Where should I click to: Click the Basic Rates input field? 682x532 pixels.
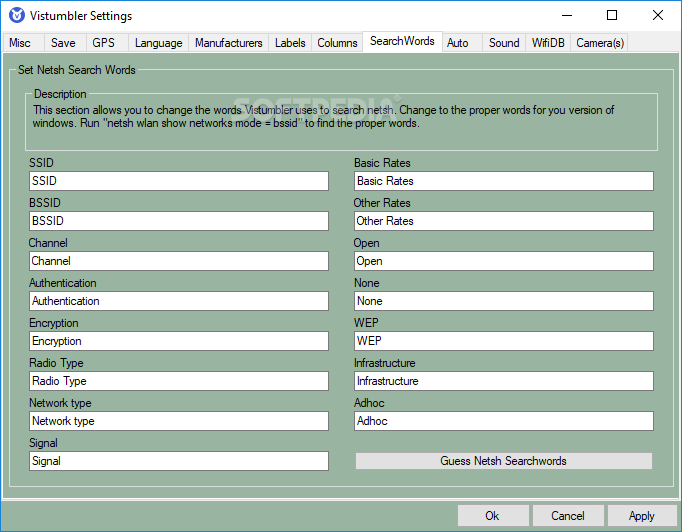[x=504, y=181]
